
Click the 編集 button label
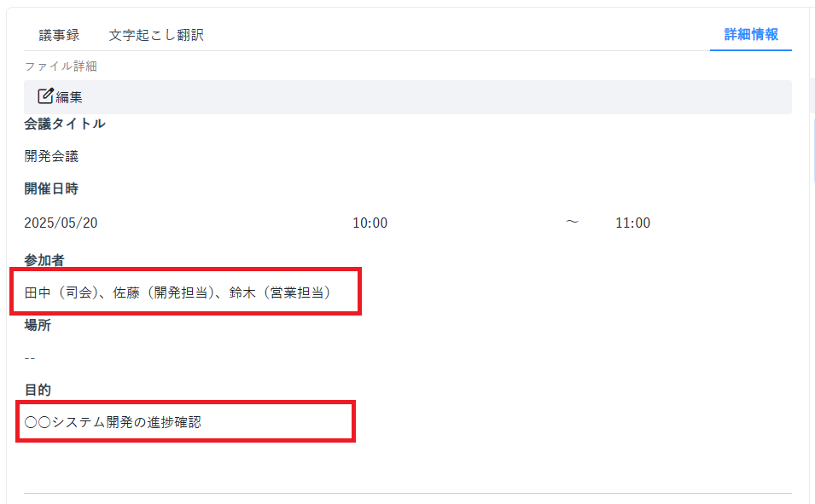pyautogui.click(x=69, y=97)
